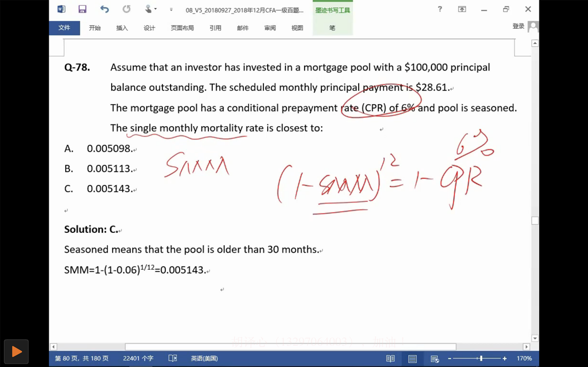
Task: Click the 'Solution: C.' heading
Action: point(91,229)
